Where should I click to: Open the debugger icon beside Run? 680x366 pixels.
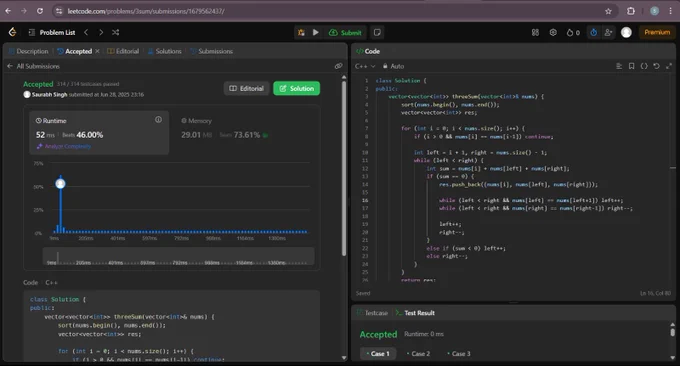(301, 33)
